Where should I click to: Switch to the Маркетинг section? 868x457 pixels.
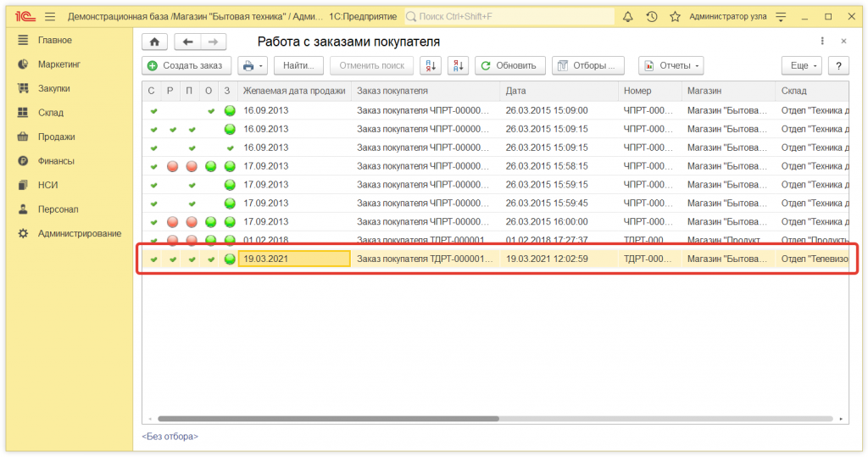click(x=58, y=64)
